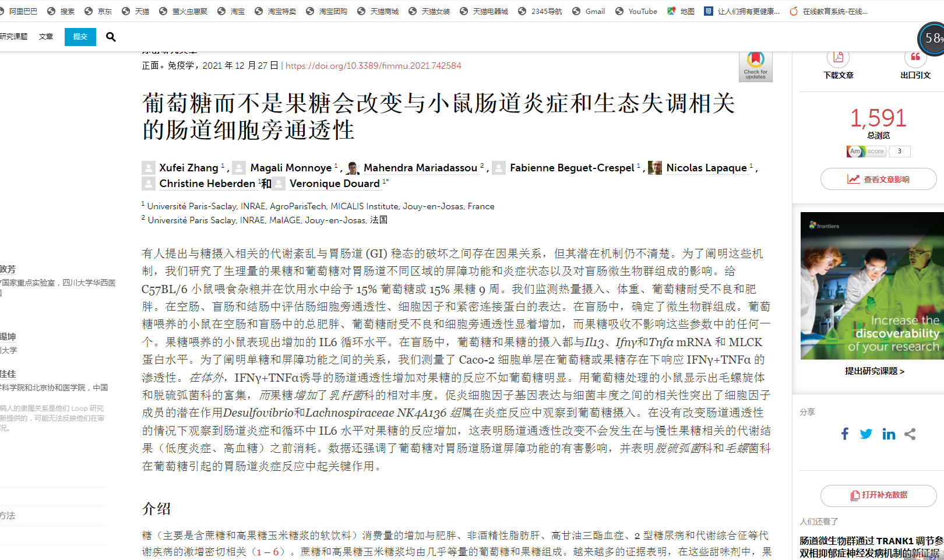Click the 打开补充数据 button
Viewport: 944px width, 560px height.
tap(878, 495)
